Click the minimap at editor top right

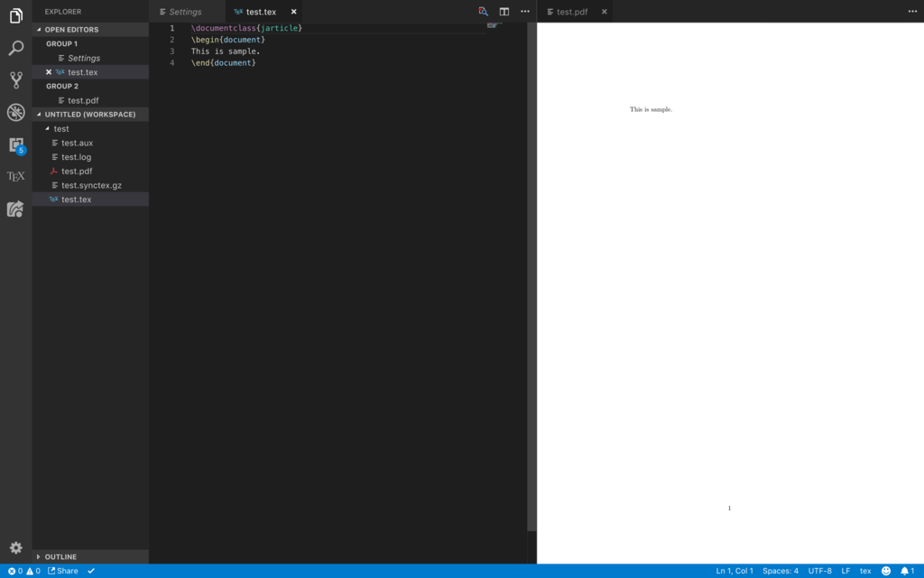point(495,24)
